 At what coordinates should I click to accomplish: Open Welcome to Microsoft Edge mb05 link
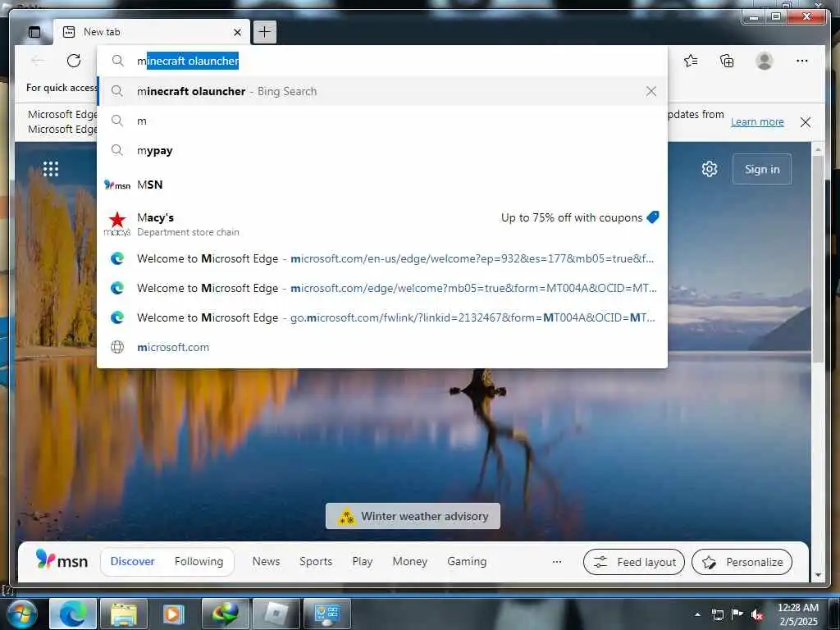click(382, 288)
